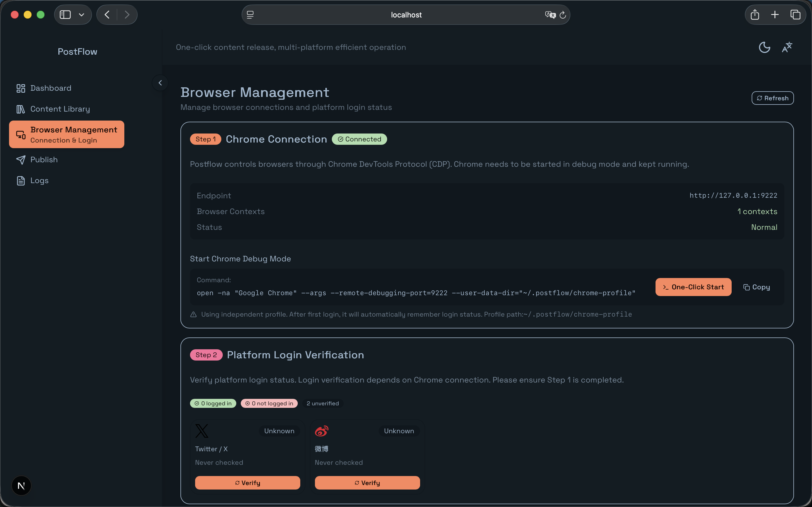Image resolution: width=812 pixels, height=507 pixels.
Task: Click the Weibo logo icon
Action: (x=321, y=431)
